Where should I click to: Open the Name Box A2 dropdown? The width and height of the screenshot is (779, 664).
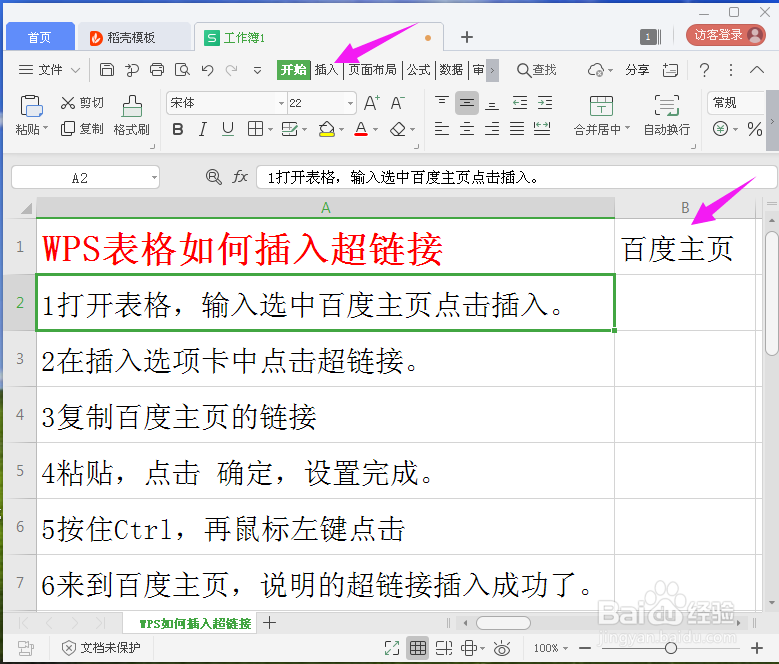coord(155,177)
